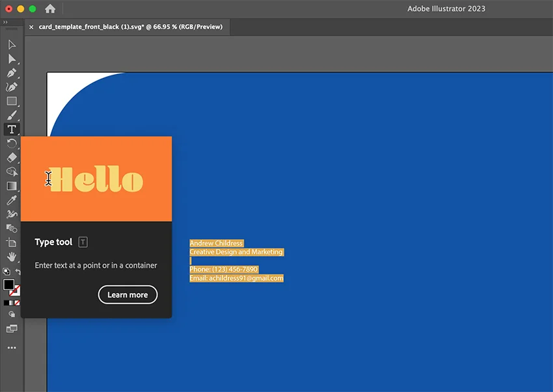Change the screen mode

[x=12, y=328]
